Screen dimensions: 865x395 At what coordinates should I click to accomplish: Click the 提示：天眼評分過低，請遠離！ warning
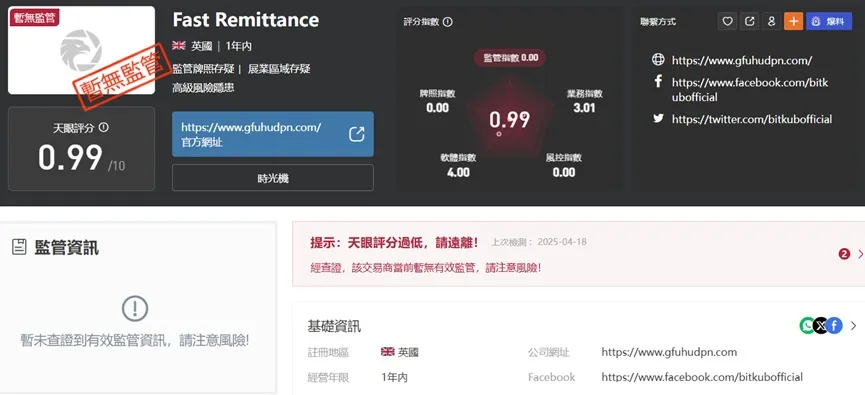(x=395, y=242)
